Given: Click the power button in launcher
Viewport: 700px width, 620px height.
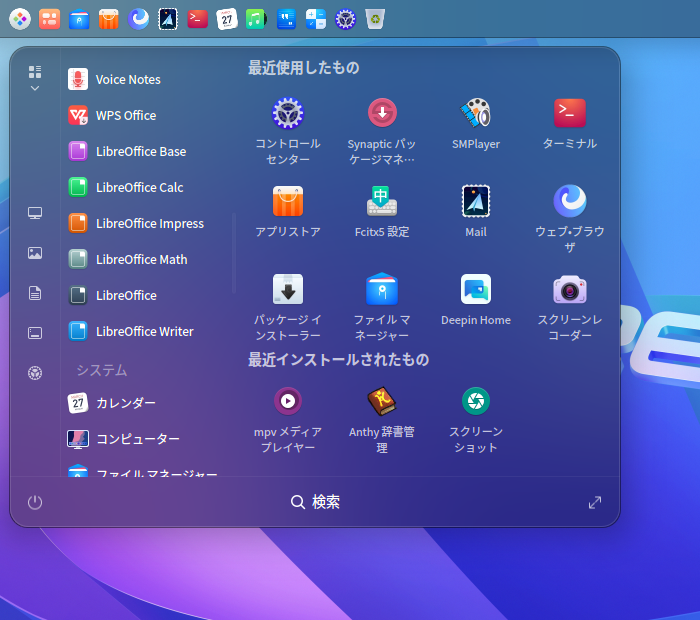Looking at the screenshot, I should (35, 502).
